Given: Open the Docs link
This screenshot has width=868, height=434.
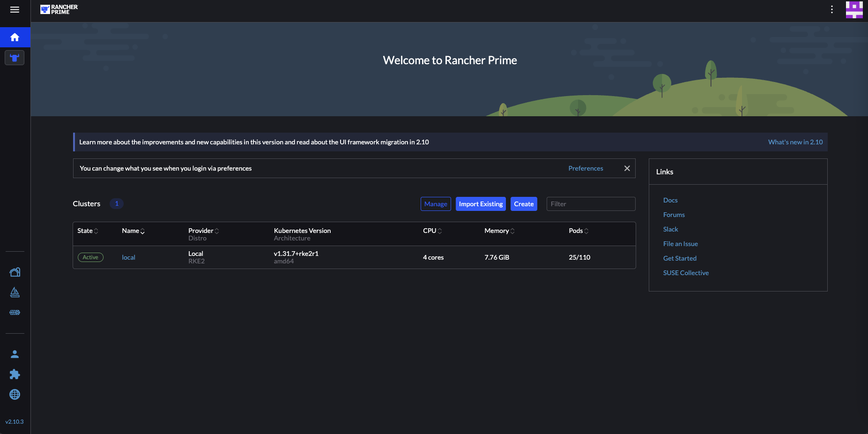Looking at the screenshot, I should click(x=670, y=200).
